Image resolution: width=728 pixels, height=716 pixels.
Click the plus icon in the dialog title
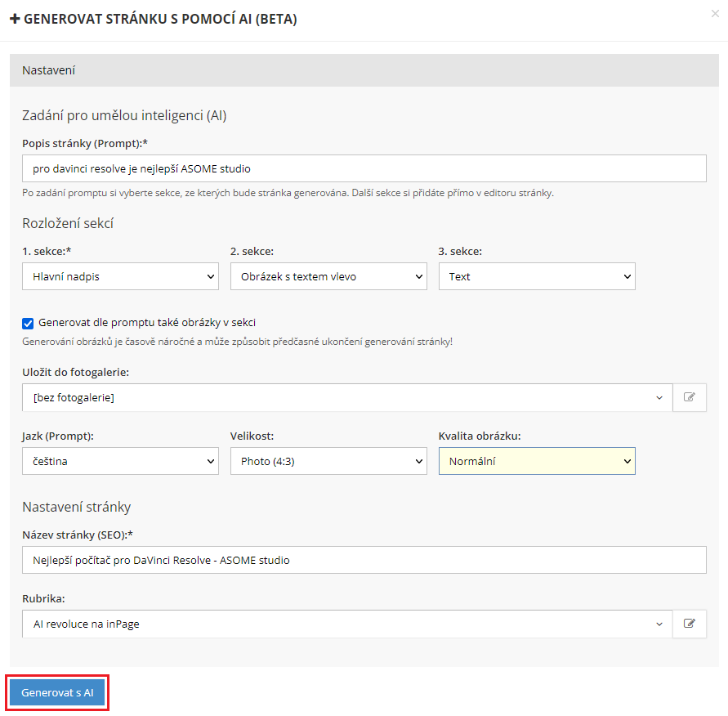click(x=15, y=19)
